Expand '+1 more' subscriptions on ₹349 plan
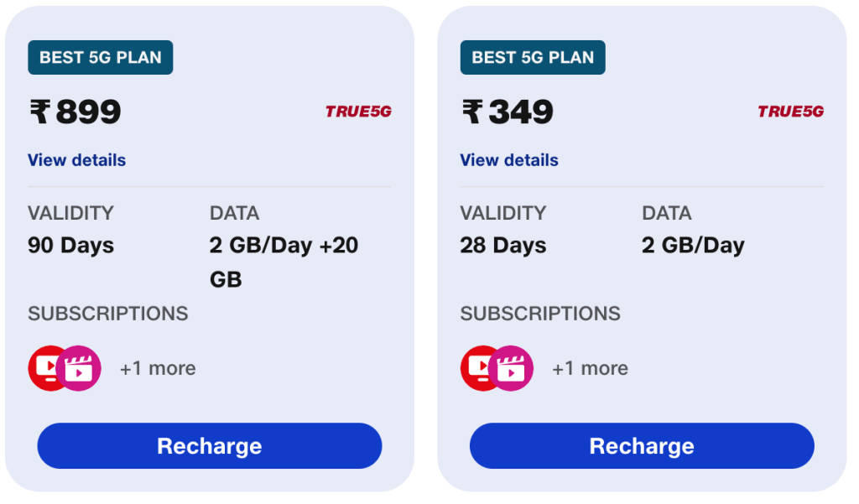The image size is (859, 504). (x=590, y=369)
